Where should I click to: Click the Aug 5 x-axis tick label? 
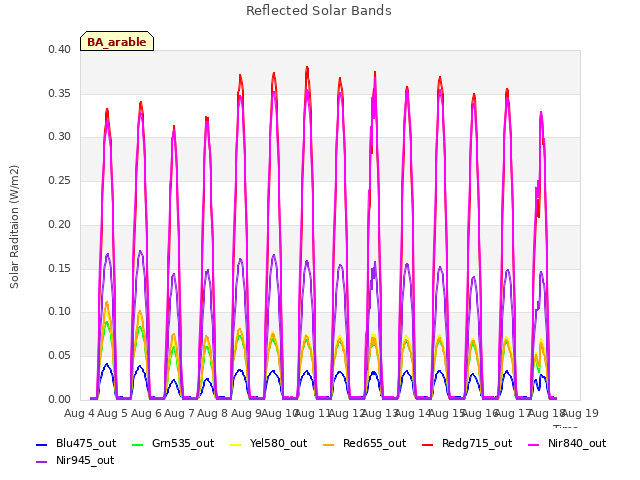(x=113, y=413)
